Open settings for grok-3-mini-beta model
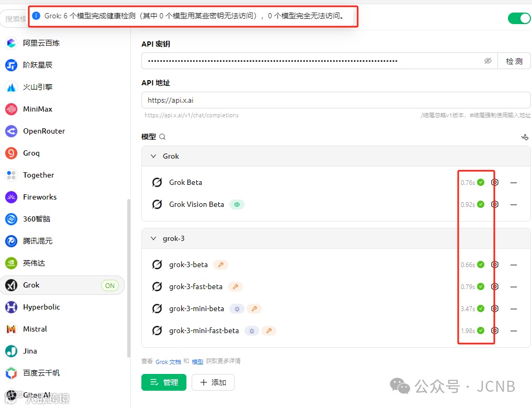This screenshot has width=532, height=408. (x=495, y=308)
